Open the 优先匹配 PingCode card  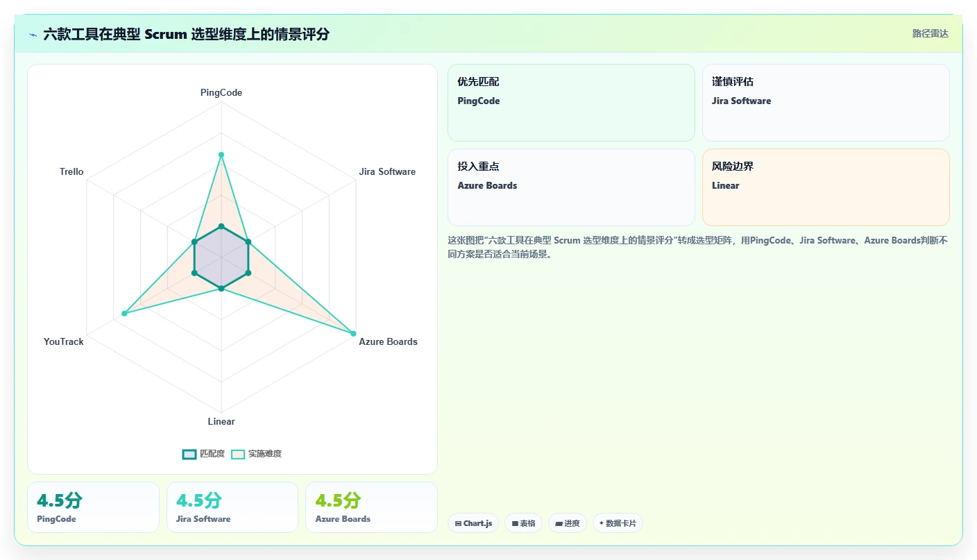571,103
